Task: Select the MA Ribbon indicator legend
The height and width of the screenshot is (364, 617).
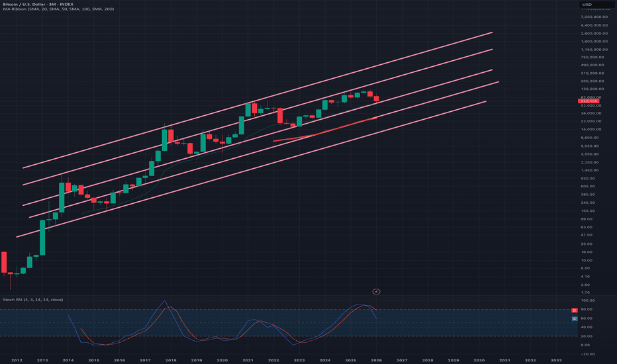Action: pos(58,9)
